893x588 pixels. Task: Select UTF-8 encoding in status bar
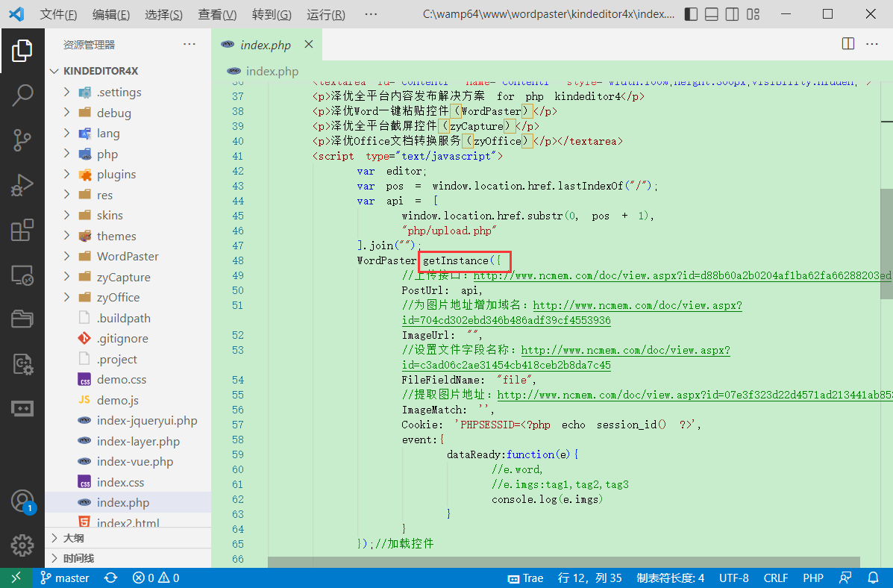coord(733,578)
